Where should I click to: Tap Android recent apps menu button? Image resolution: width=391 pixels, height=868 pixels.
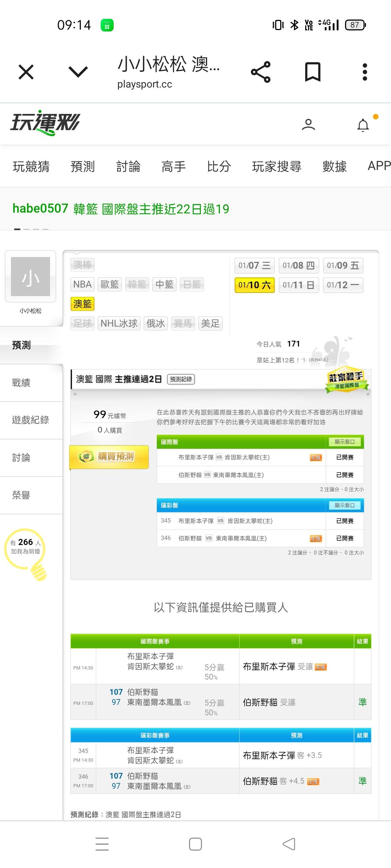102,844
